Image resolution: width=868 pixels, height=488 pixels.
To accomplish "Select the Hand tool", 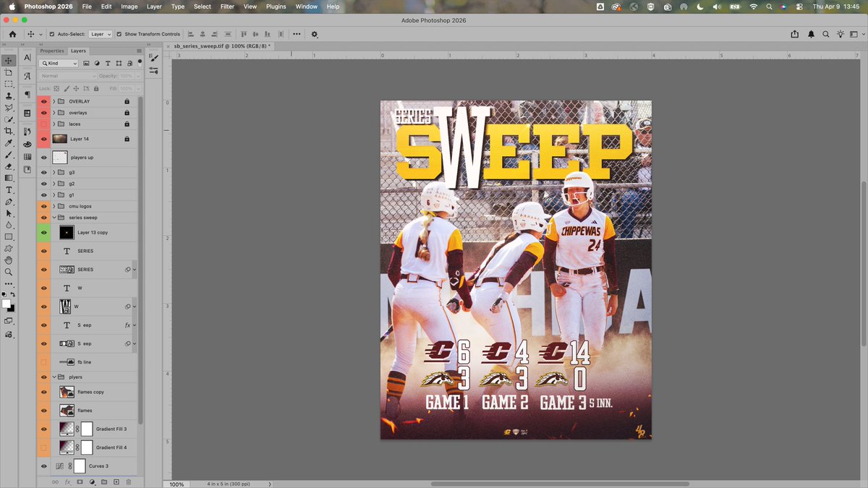I will tap(9, 260).
